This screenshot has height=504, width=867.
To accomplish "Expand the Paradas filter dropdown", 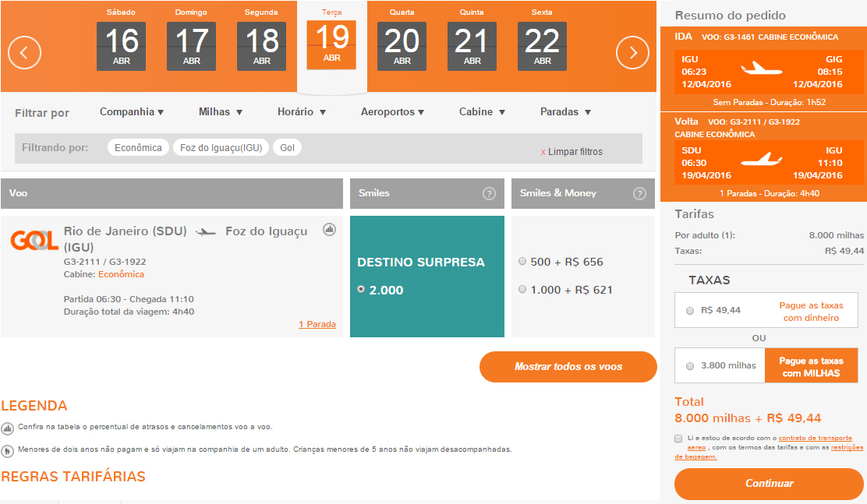I will [x=565, y=111].
